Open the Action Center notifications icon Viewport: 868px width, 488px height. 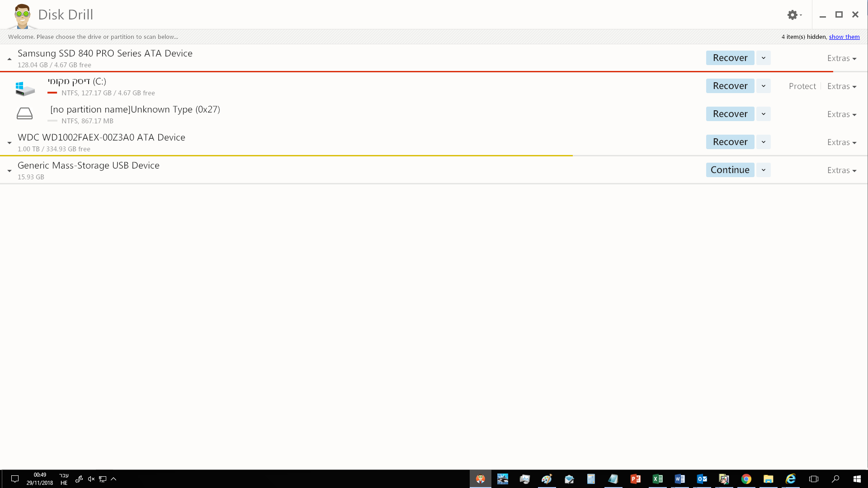[x=15, y=479]
